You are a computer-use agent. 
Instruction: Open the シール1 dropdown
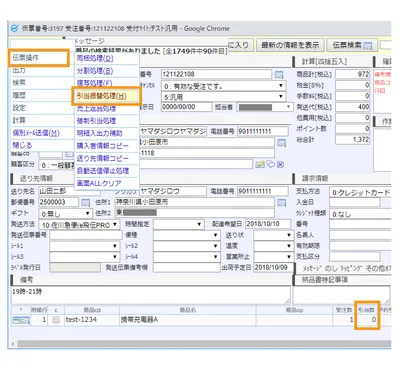pos(84,246)
